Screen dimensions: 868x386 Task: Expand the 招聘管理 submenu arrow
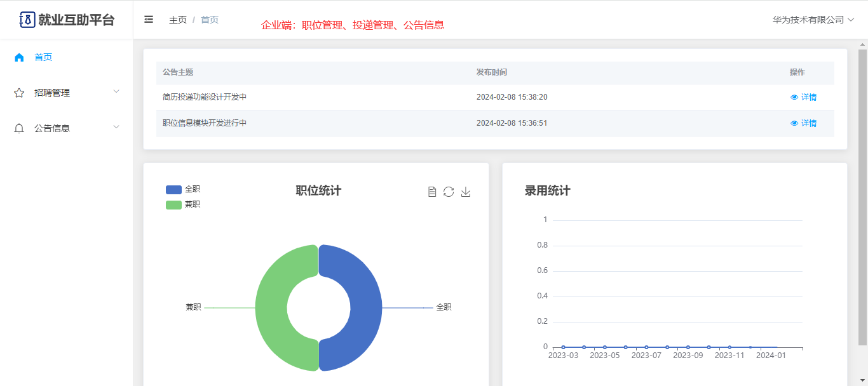tap(116, 92)
